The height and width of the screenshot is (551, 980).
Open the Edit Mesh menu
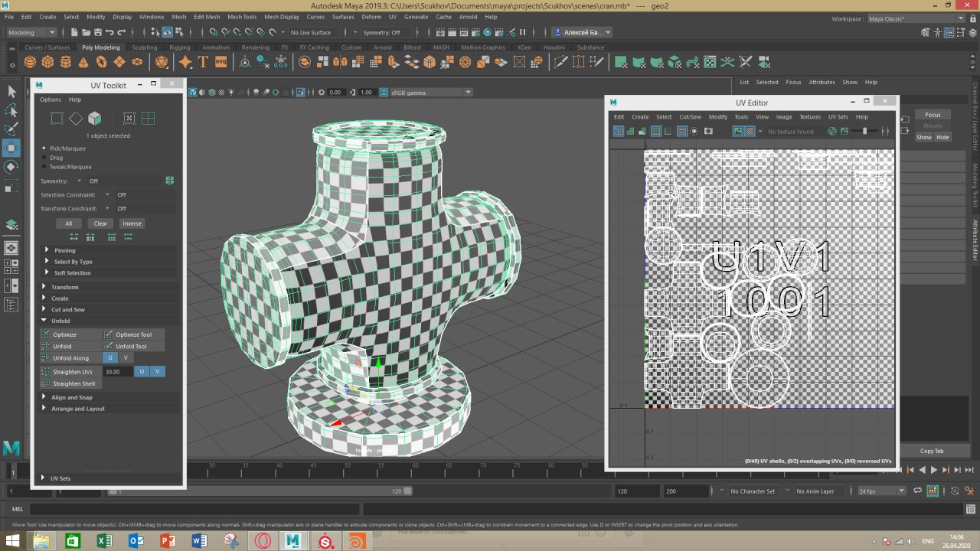pyautogui.click(x=207, y=17)
